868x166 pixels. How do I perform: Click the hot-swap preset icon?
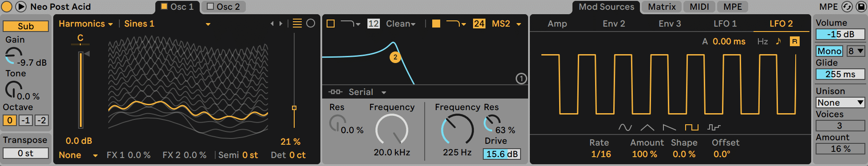tap(847, 7)
